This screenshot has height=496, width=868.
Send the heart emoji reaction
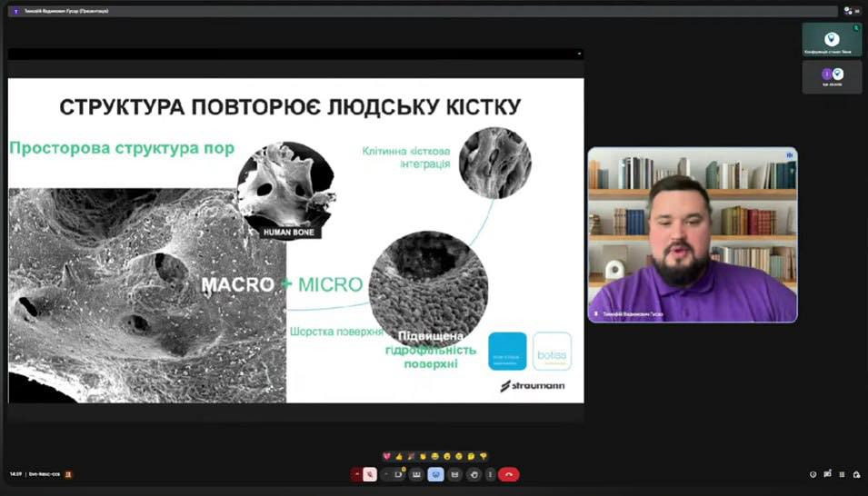(385, 455)
